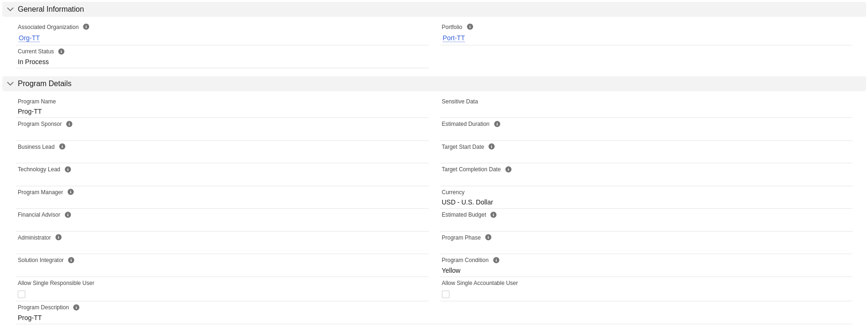This screenshot has width=868, height=328.
Task: Click the info icon next to Technology Lead
Action: (68, 169)
